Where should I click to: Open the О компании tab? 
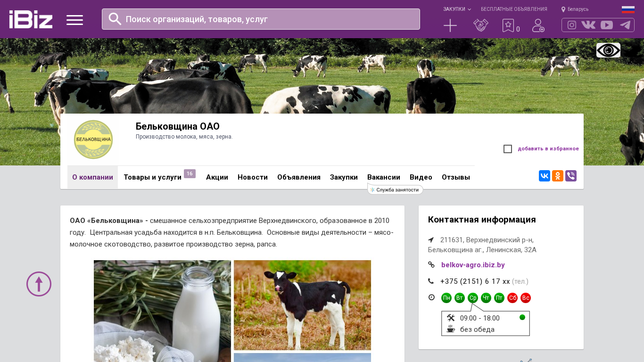[92, 177]
